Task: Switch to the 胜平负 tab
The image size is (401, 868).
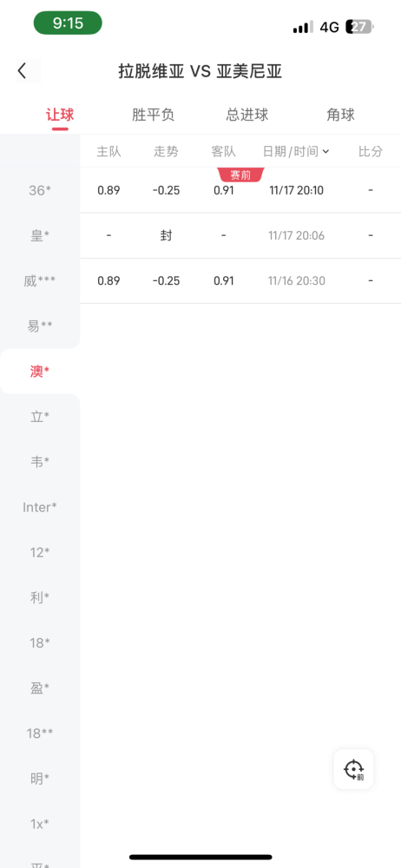Action: [154, 115]
